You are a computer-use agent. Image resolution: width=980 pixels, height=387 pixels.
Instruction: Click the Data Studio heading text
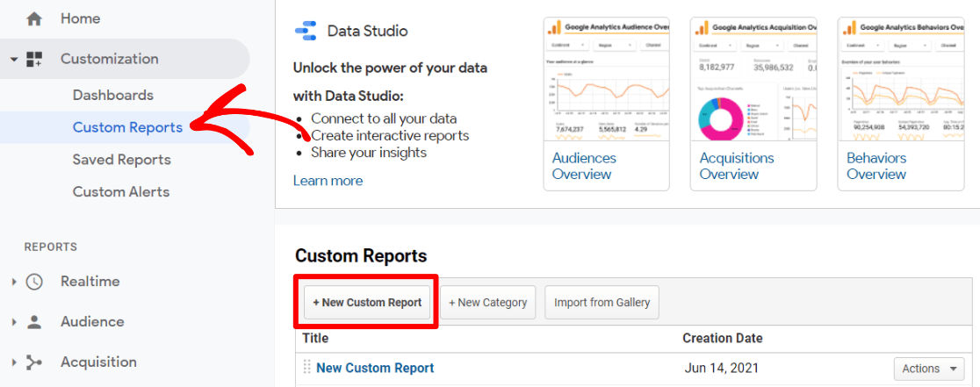coord(367,31)
